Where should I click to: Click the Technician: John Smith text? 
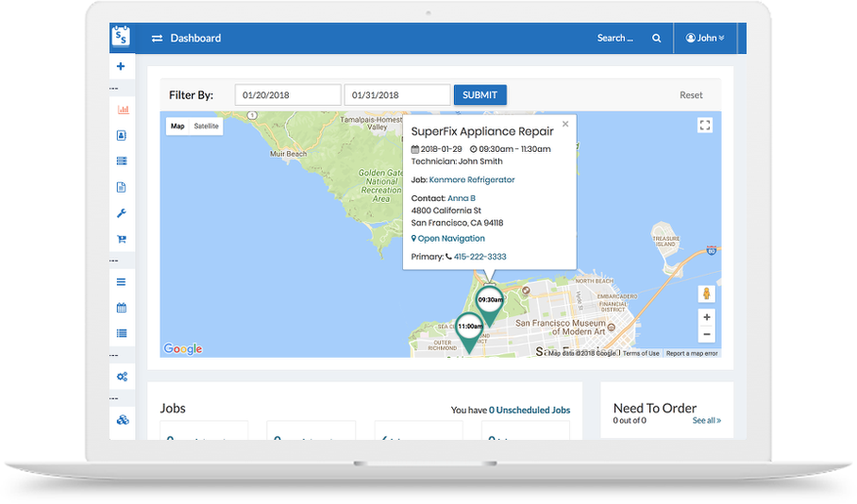[457, 161]
